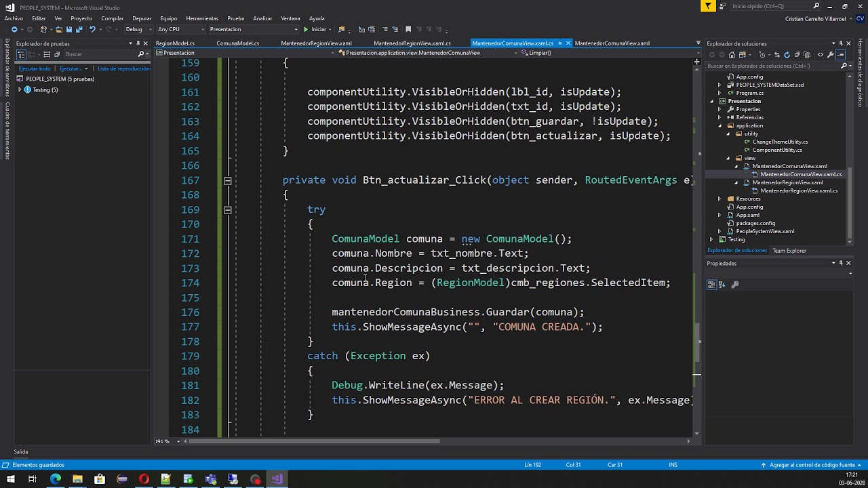This screenshot has width=868, height=488.
Task: Click the View Code icon in solution explorer
Action: 821,55
